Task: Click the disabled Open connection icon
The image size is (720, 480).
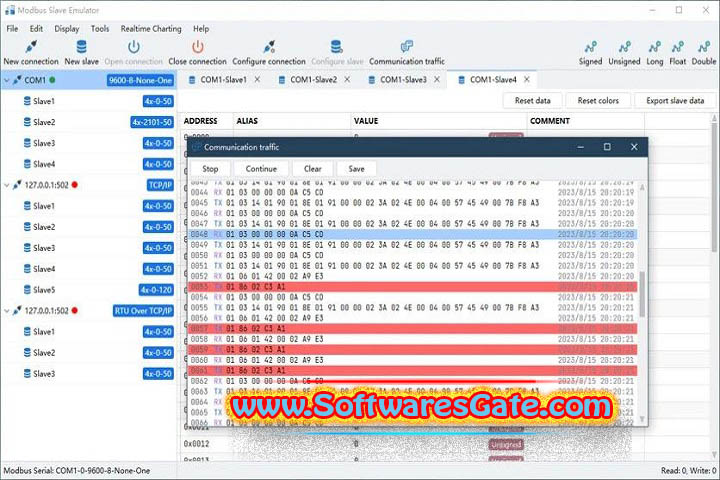Action: [134, 47]
